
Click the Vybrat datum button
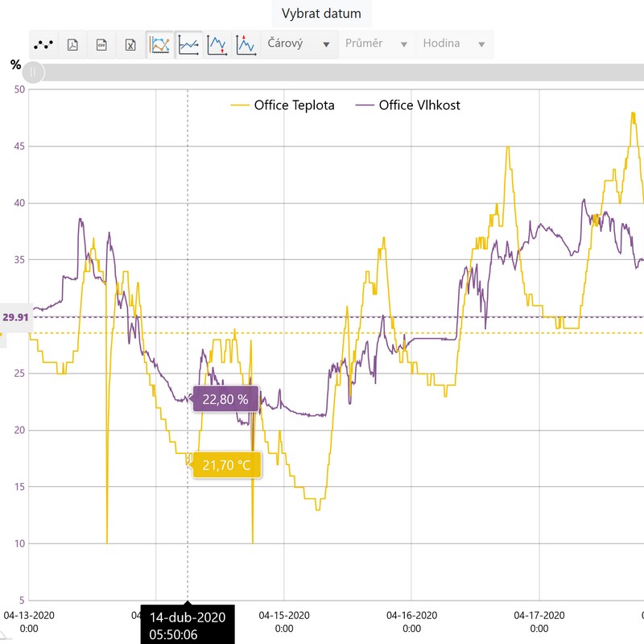pos(322,14)
